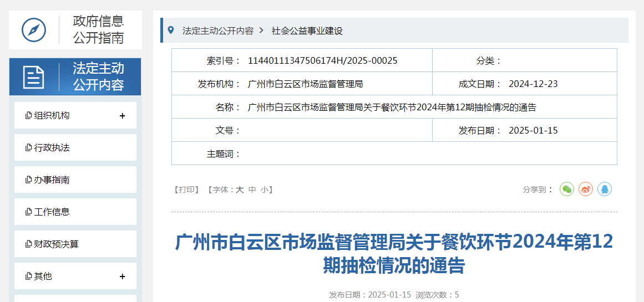Open the 财政预决算 menu item
Viewport: 644px width, 302px height.
tap(75, 244)
